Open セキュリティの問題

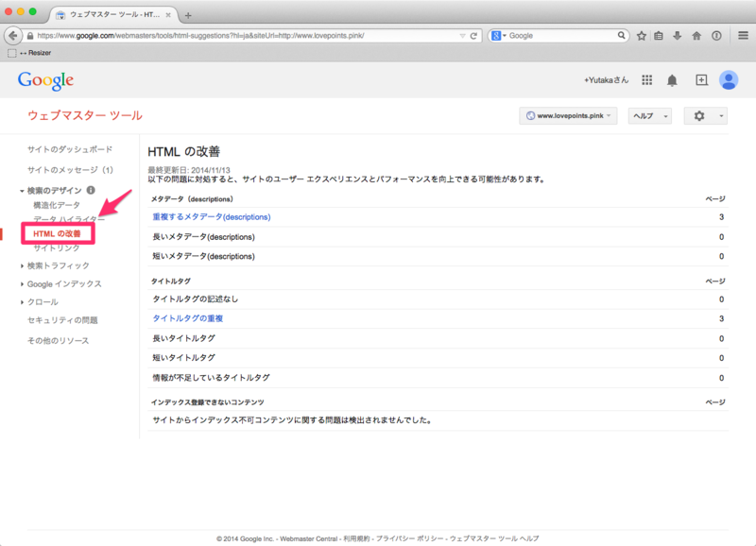pos(62,320)
